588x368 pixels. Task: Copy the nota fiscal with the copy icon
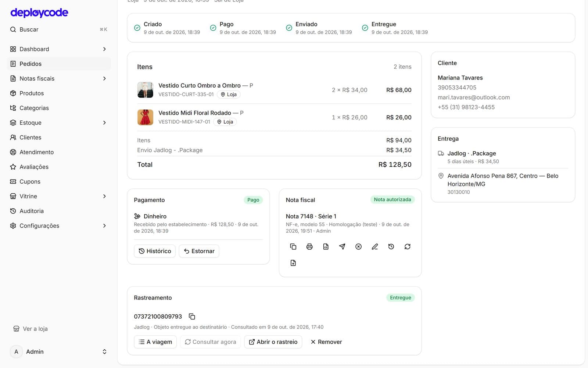pyautogui.click(x=293, y=247)
